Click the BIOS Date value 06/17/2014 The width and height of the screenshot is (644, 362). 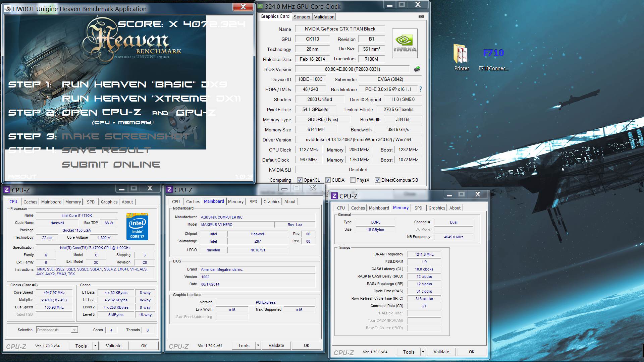257,284
